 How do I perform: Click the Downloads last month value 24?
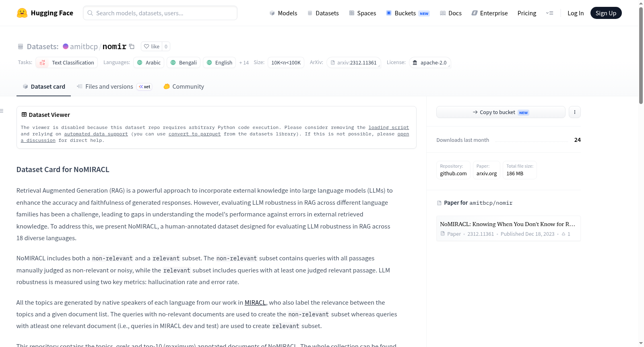(x=578, y=140)
